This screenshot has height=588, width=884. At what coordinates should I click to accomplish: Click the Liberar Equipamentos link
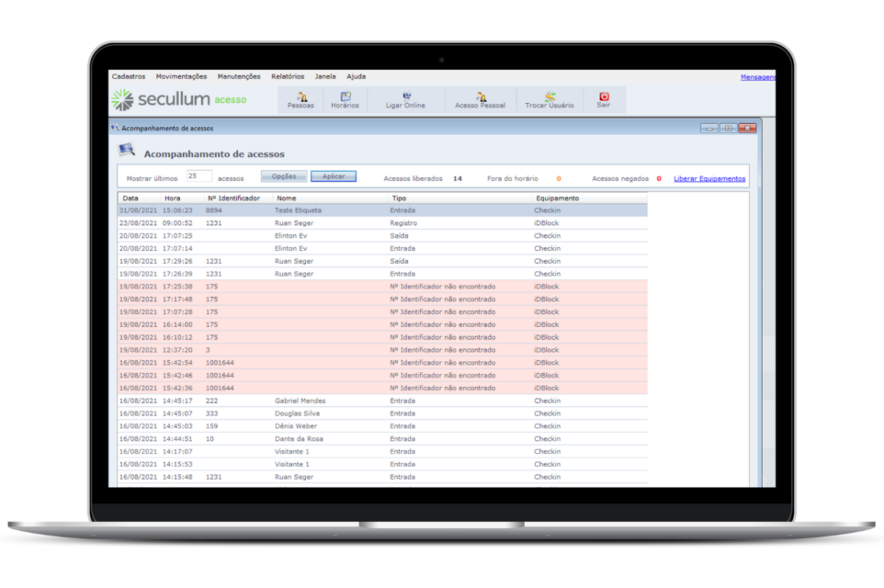click(709, 179)
